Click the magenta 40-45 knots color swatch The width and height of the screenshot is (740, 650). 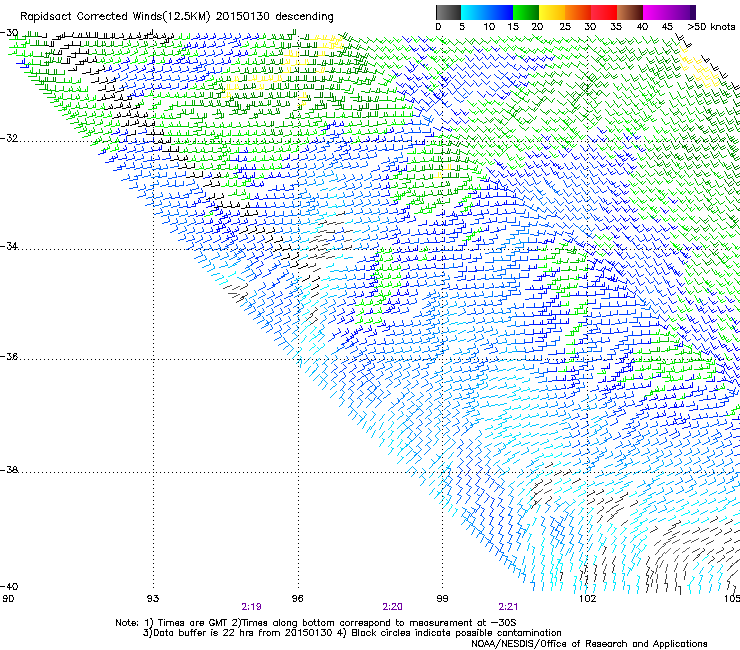pyautogui.click(x=656, y=12)
